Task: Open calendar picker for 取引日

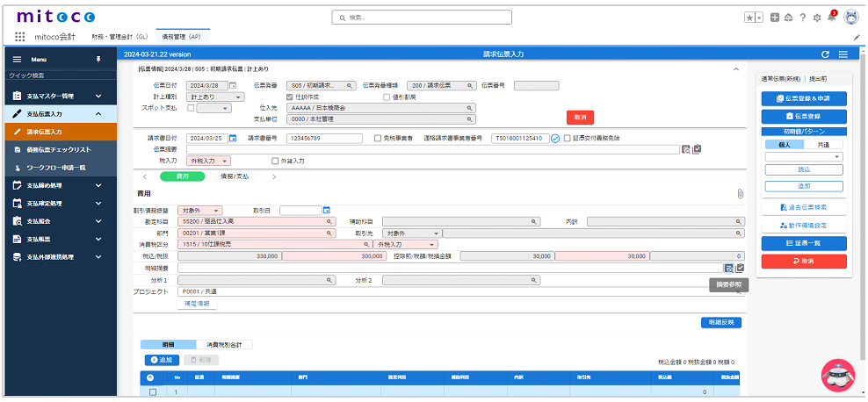Action: tap(327, 210)
